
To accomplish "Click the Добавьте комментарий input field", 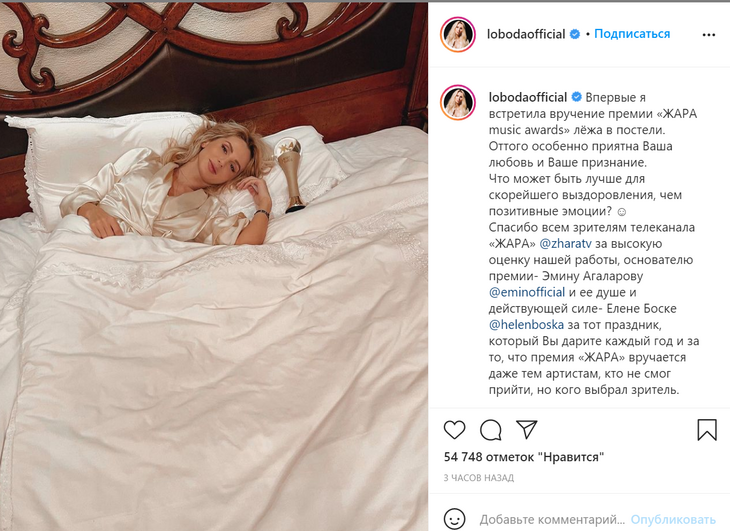I will (x=552, y=519).
